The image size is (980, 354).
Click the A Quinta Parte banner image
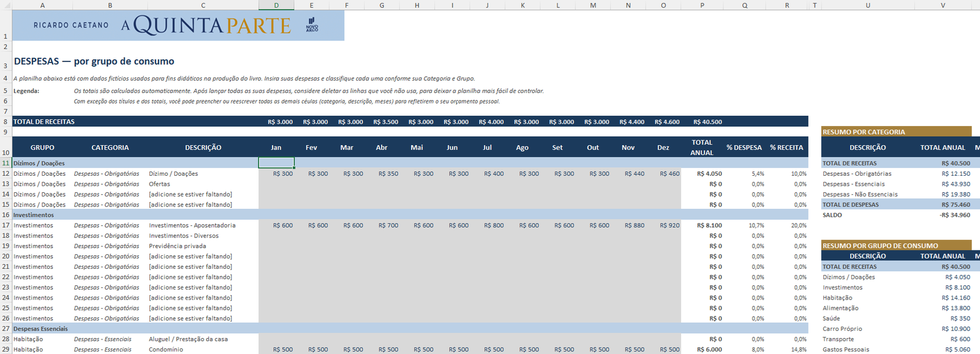pyautogui.click(x=178, y=25)
